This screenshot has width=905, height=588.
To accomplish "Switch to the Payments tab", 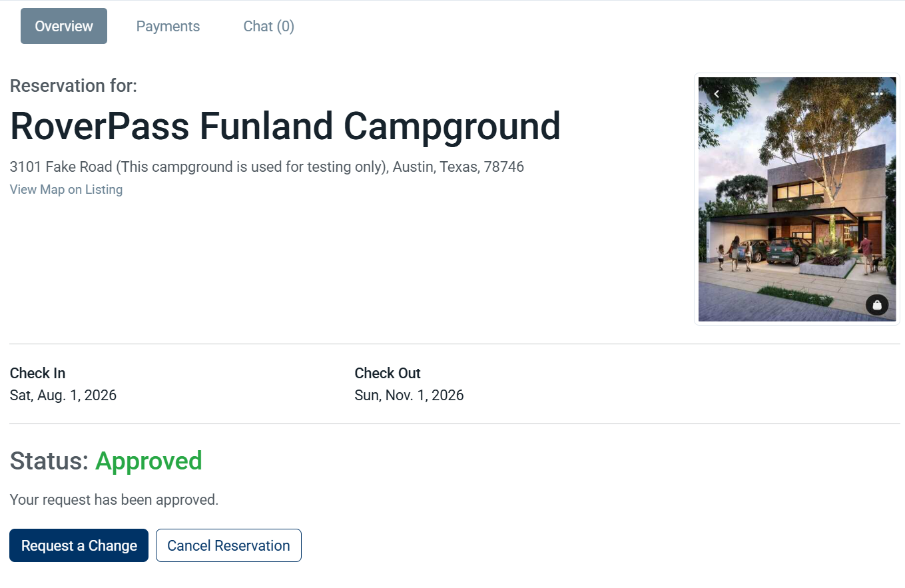I will point(168,26).
